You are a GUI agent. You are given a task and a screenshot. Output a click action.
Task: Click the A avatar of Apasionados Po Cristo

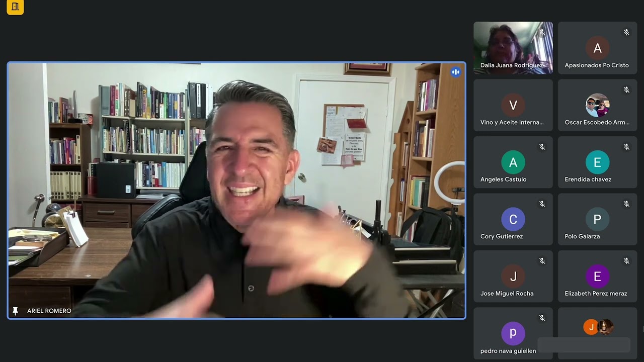click(597, 48)
